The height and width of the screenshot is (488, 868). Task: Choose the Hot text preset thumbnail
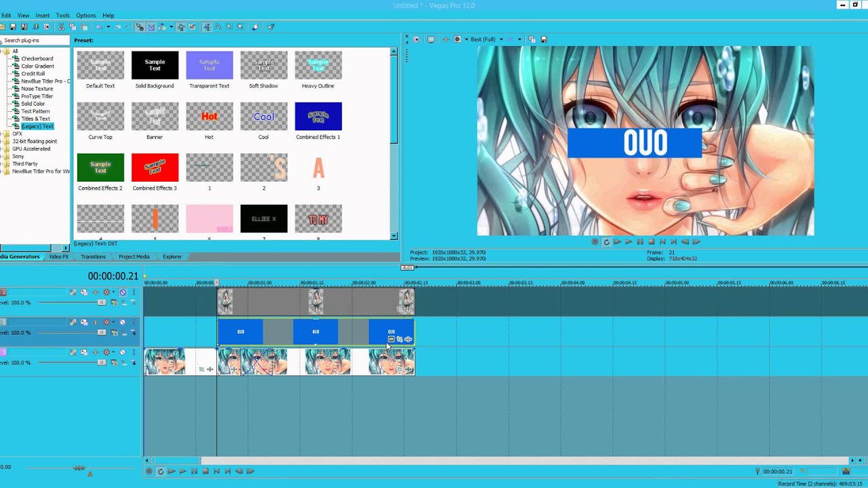[209, 117]
